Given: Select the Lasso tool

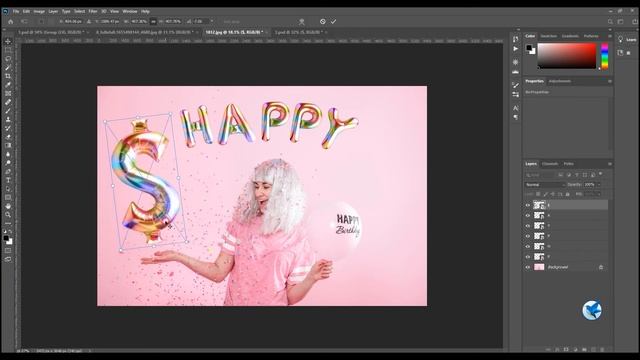Looking at the screenshot, I should (8, 59).
